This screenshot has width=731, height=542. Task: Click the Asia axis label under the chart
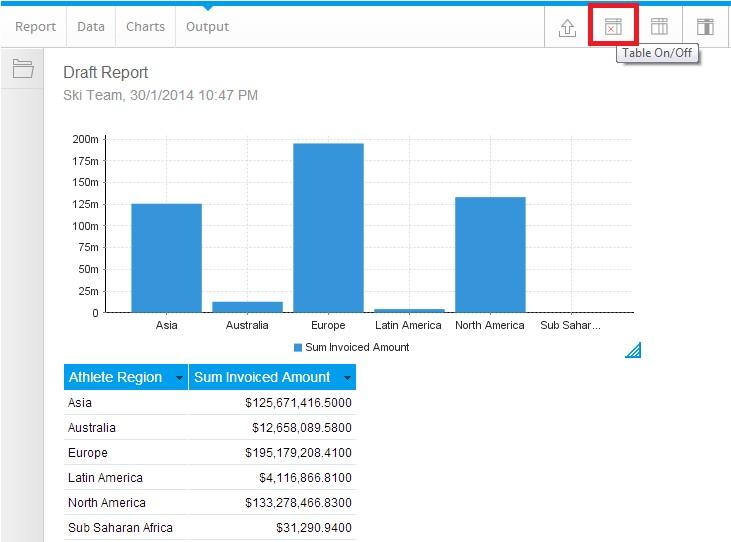tap(166, 325)
